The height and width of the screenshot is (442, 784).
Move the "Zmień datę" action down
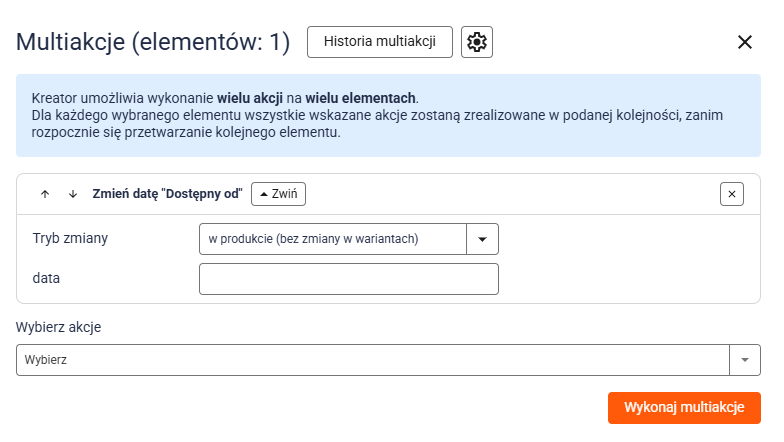tap(72, 194)
